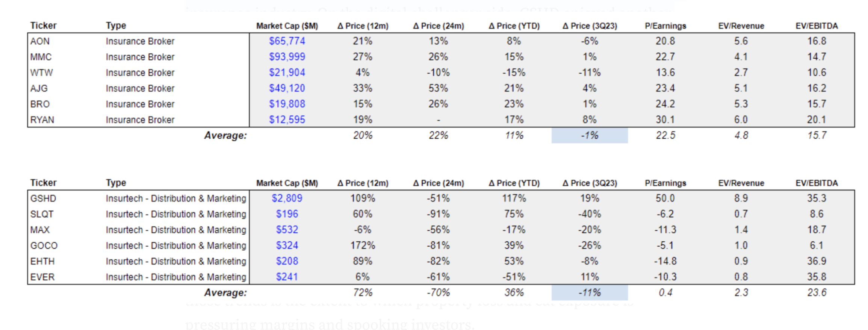Select EVER's $241 market cap cell
Screen dimensions: 868x330
click(x=287, y=277)
